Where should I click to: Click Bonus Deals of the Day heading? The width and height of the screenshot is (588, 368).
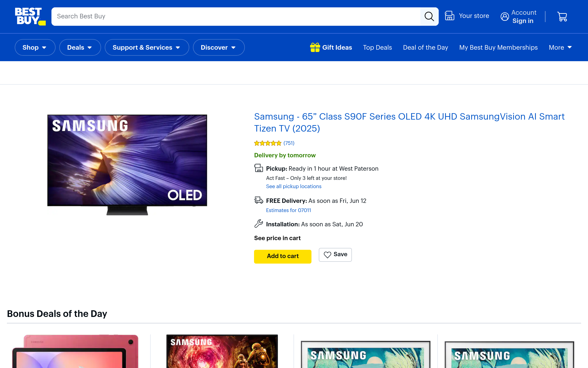coord(57,314)
